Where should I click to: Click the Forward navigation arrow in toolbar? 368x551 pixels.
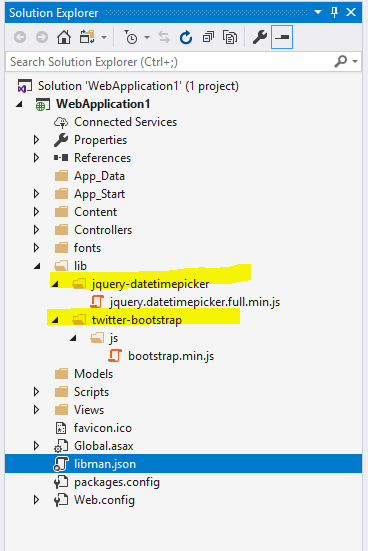click(x=42, y=37)
